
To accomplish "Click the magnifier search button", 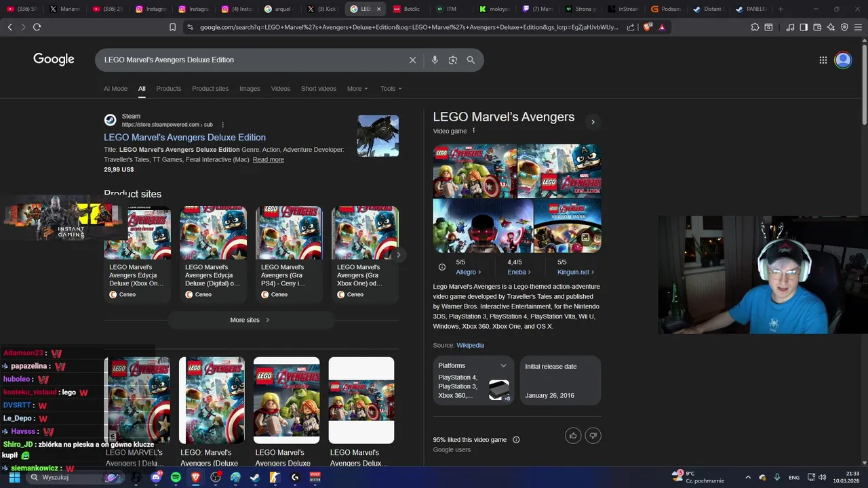I will click(471, 60).
